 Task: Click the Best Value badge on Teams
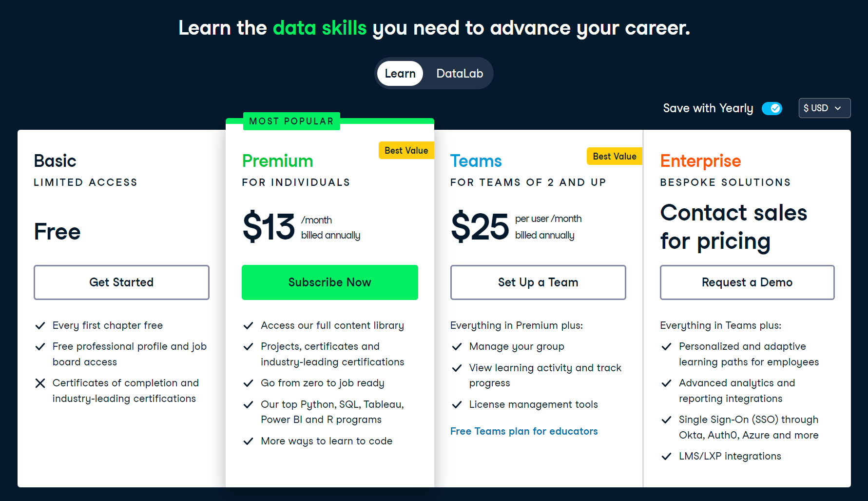click(x=614, y=156)
